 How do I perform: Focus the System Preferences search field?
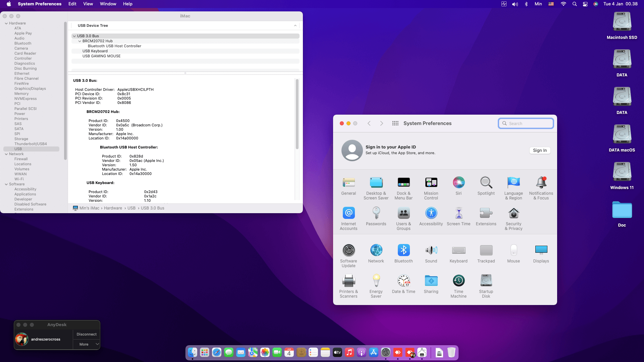point(526,123)
